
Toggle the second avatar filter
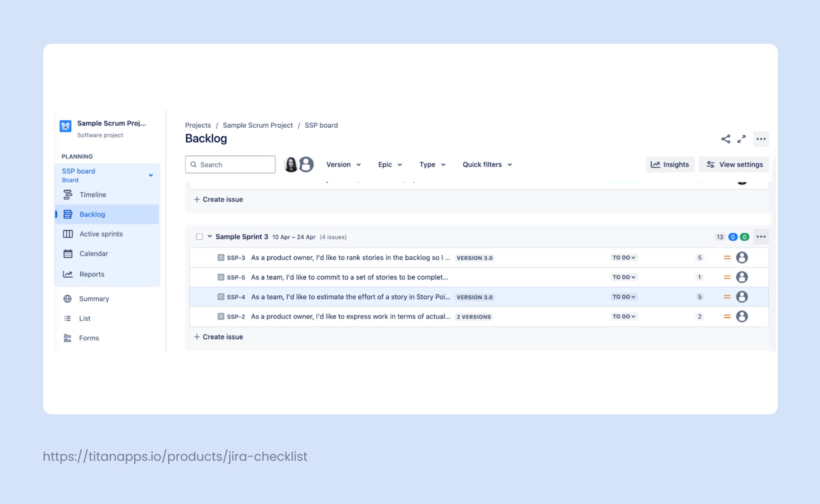(306, 164)
